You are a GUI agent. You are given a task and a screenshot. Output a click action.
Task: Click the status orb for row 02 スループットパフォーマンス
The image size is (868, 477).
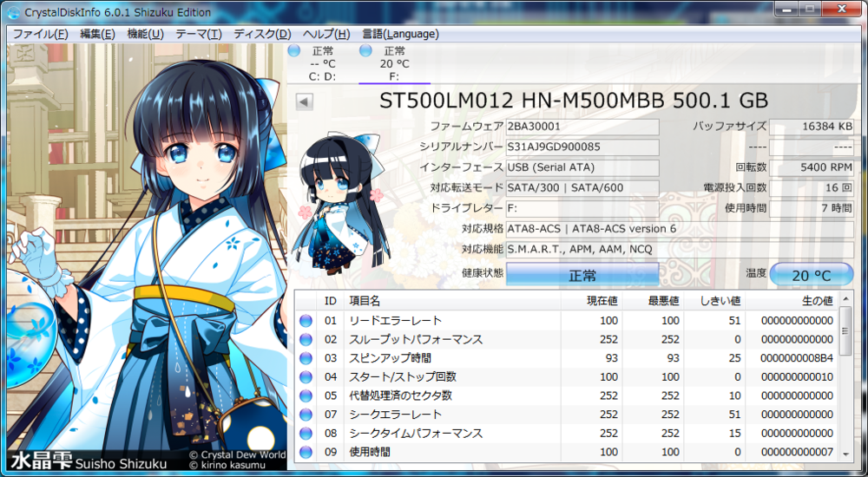point(306,340)
